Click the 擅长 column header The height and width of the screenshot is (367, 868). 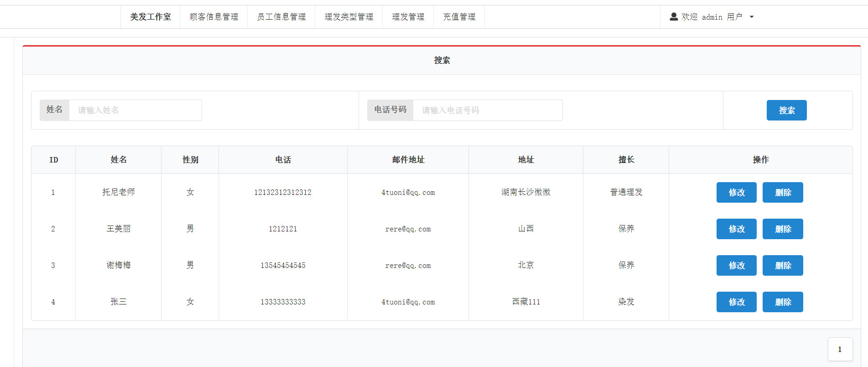[x=626, y=160]
